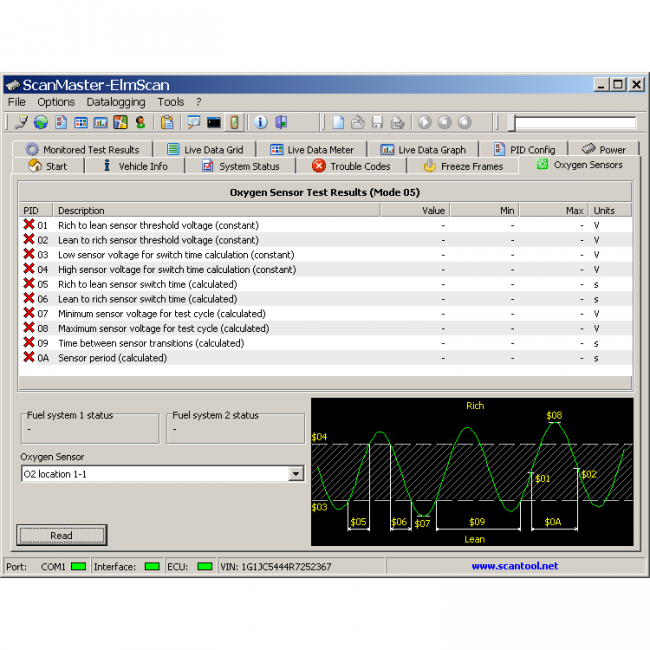This screenshot has width=650, height=650.
Task: Click the PID config document toolbar icon
Action: pyautogui.click(x=61, y=122)
